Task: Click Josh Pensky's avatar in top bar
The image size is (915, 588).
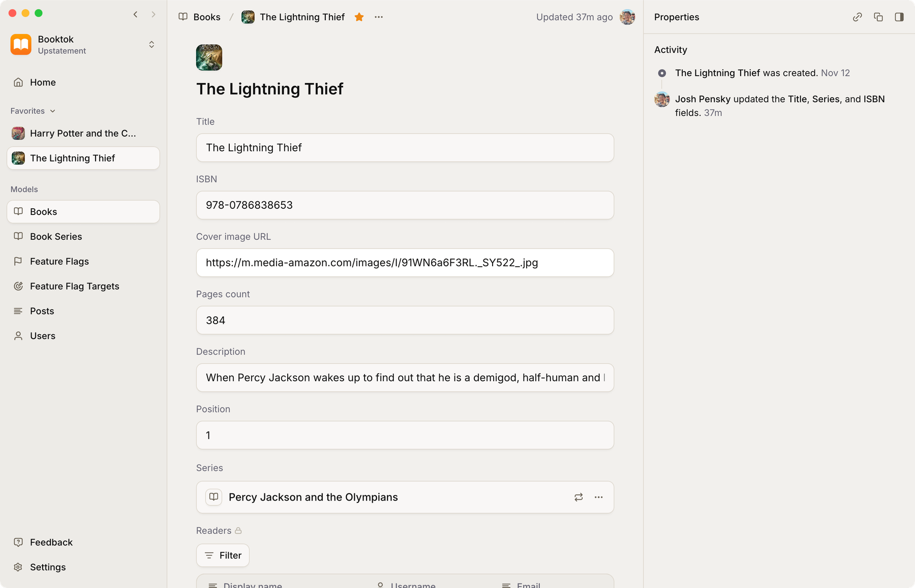Action: point(628,17)
